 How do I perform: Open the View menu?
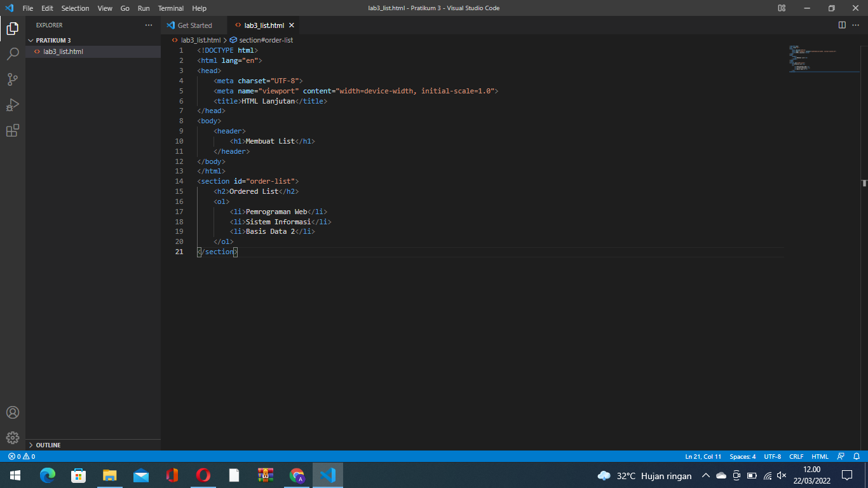click(105, 8)
